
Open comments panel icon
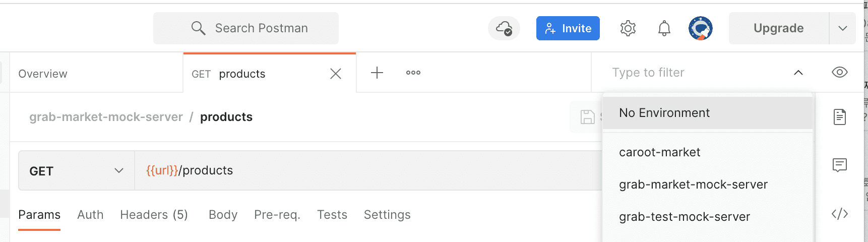[x=839, y=165]
